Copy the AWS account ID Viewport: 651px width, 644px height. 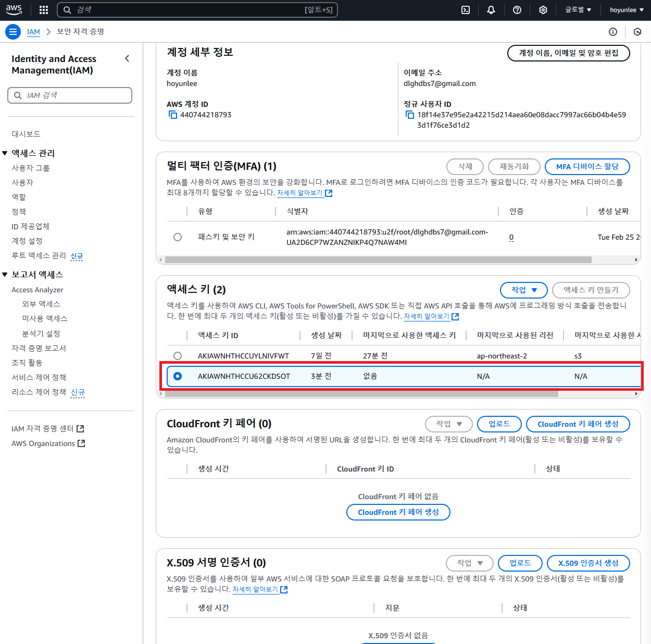click(173, 115)
